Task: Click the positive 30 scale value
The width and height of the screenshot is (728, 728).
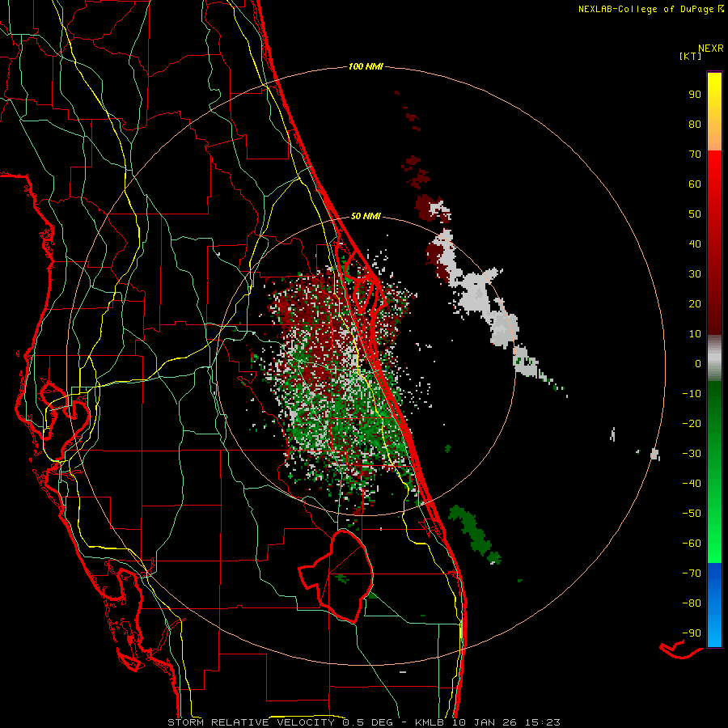Action: (x=695, y=274)
